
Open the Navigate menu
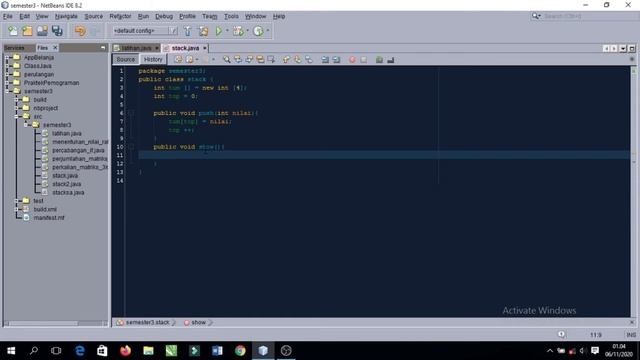coord(66,16)
